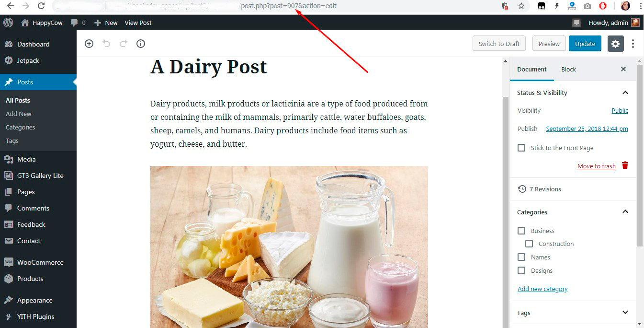
Task: Check the Designs category box
Action: point(521,270)
